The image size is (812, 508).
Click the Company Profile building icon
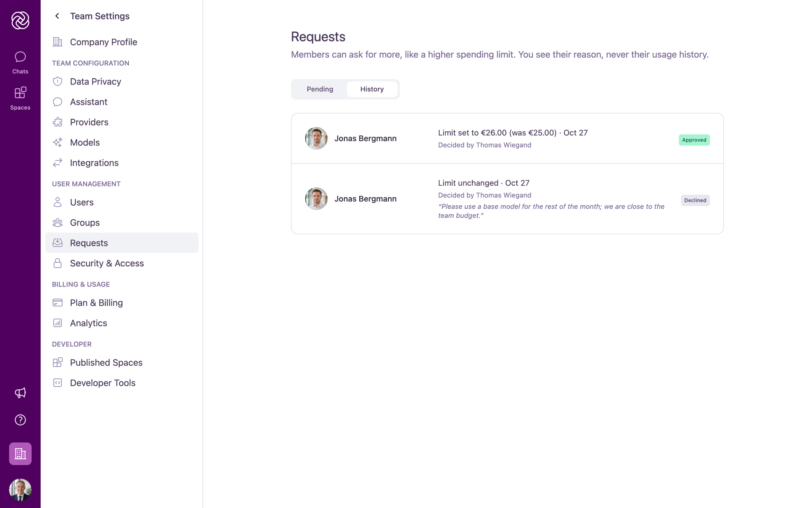pos(58,42)
